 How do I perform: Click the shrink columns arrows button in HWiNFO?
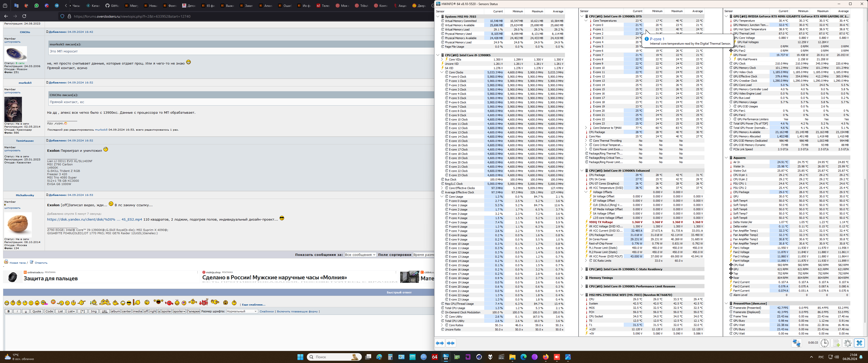tap(451, 343)
